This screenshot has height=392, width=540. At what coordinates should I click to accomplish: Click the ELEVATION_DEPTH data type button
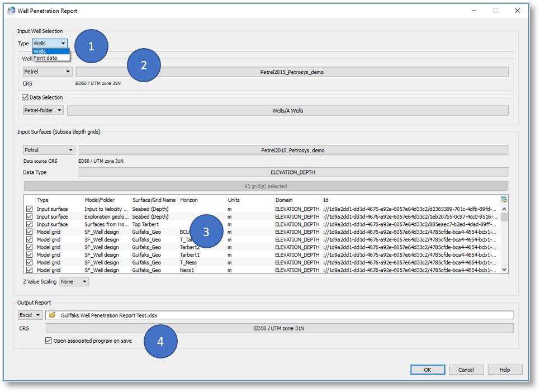[293, 173]
